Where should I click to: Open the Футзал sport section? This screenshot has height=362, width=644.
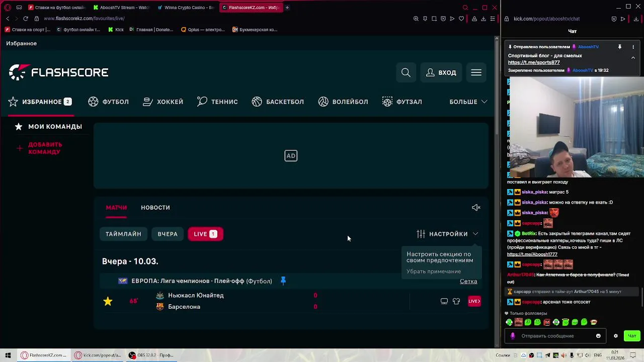coord(402,102)
